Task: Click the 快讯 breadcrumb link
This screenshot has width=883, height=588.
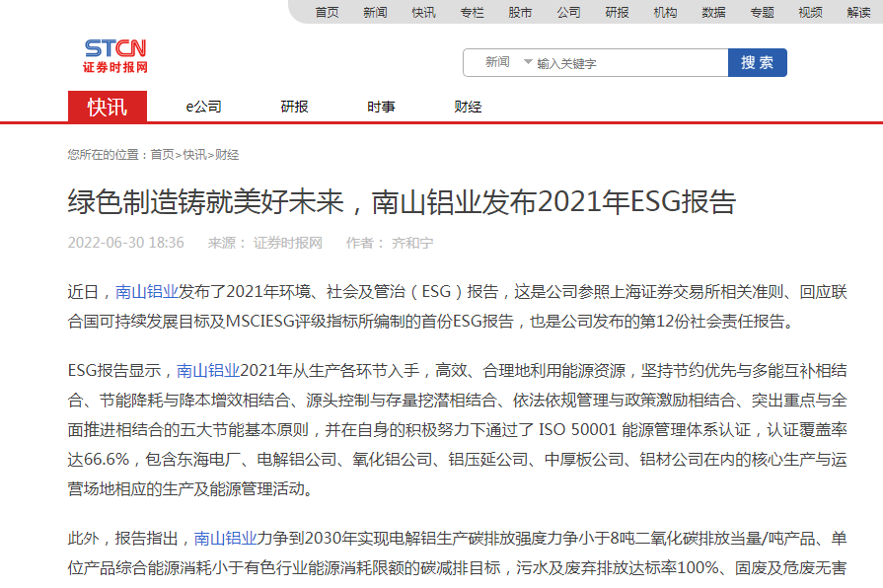Action: [x=194, y=155]
